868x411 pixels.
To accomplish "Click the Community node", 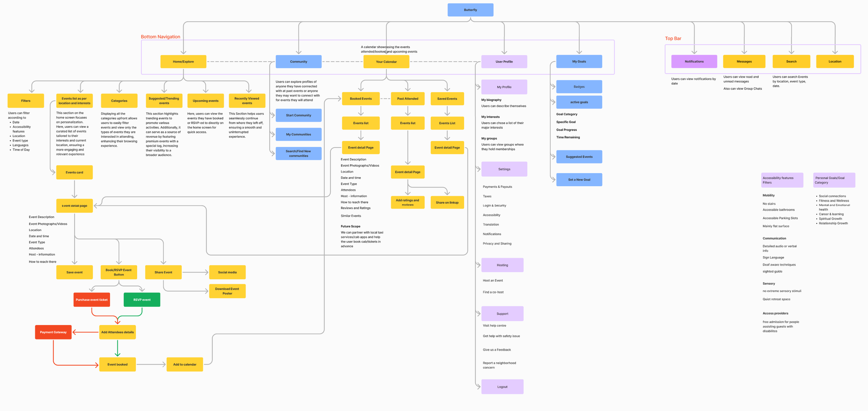I will [x=298, y=62].
